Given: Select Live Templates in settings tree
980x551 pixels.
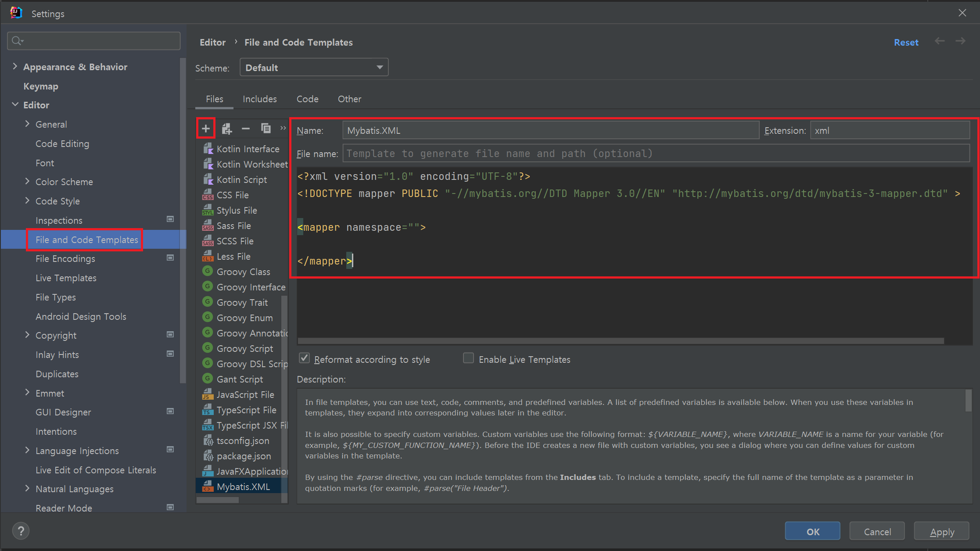Looking at the screenshot, I should [x=66, y=278].
